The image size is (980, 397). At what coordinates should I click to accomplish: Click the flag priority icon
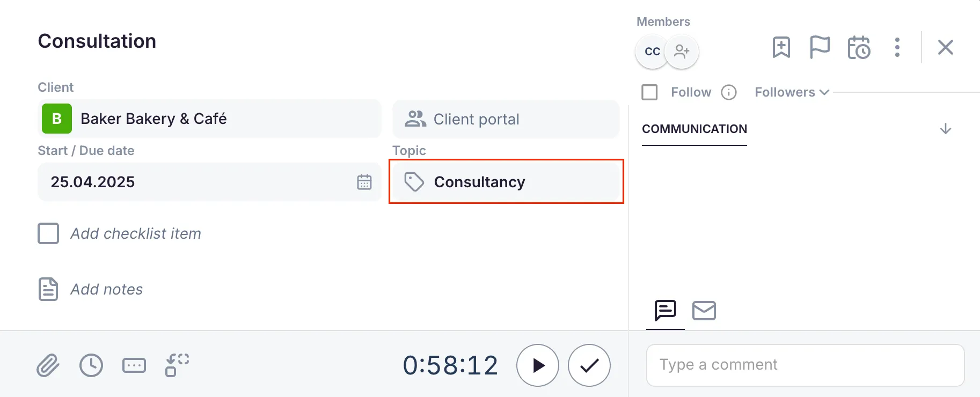(x=820, y=47)
